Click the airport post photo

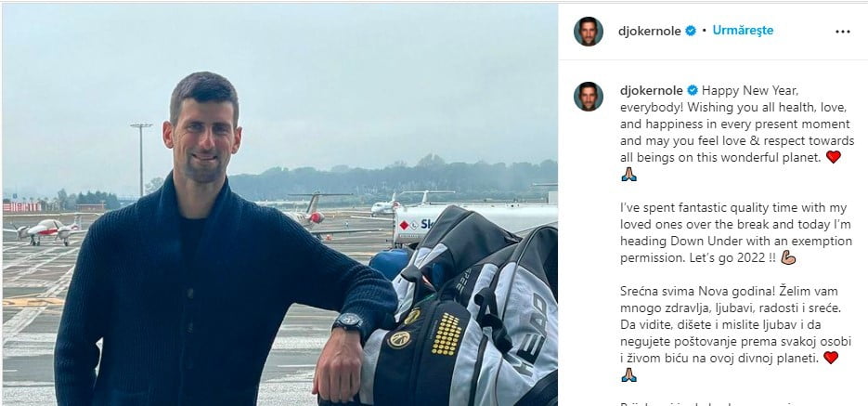279,204
